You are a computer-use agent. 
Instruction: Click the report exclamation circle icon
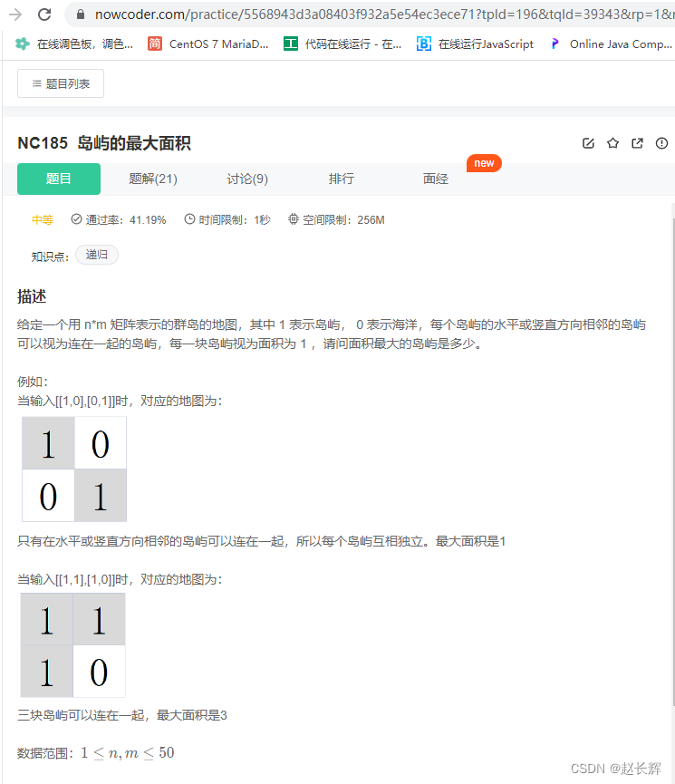661,143
